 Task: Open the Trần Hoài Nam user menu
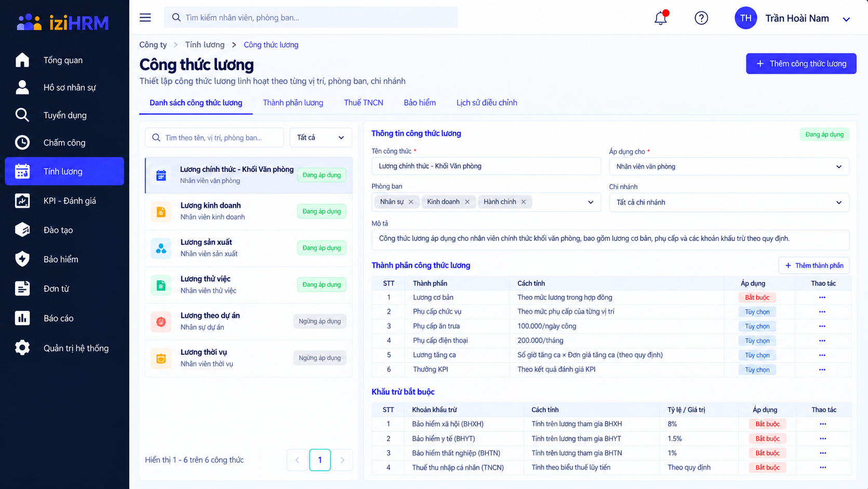(793, 18)
